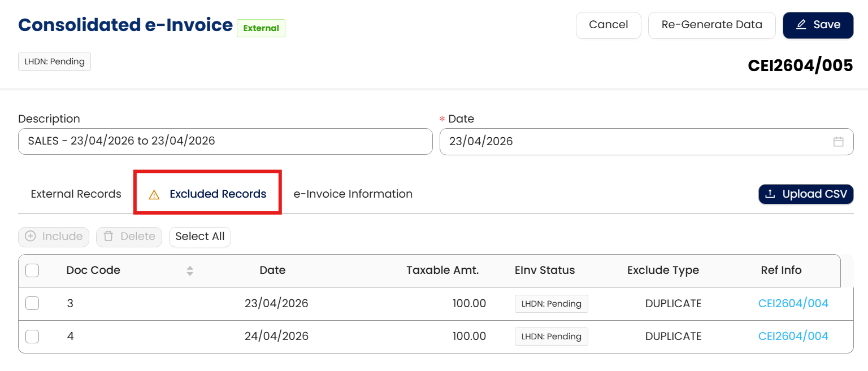Screen dimensions: 868x371
Task: Select the Excluded Records tab
Action: (218, 194)
